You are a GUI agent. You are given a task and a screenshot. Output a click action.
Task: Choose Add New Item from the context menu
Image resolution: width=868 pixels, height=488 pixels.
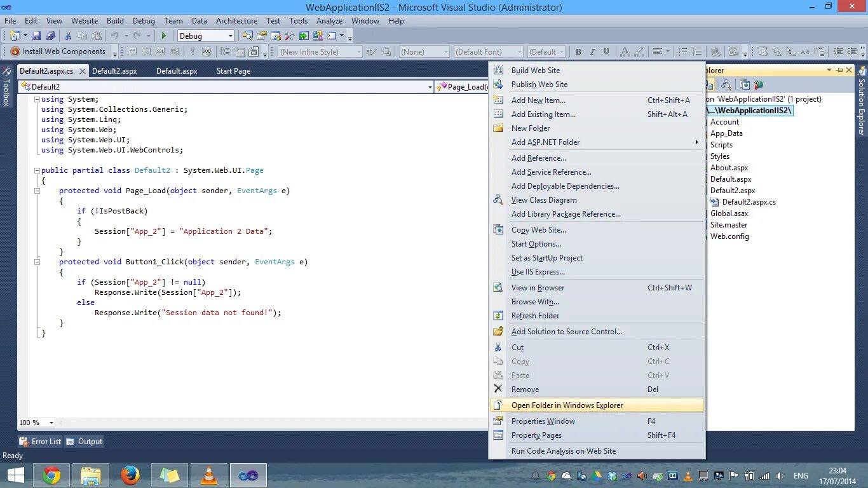click(597, 100)
